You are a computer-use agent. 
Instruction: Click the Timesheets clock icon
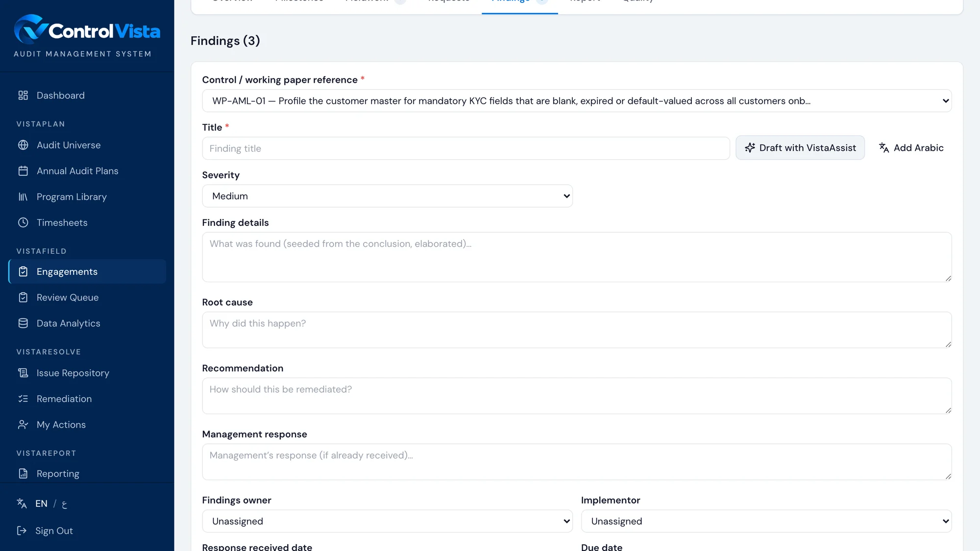point(23,222)
